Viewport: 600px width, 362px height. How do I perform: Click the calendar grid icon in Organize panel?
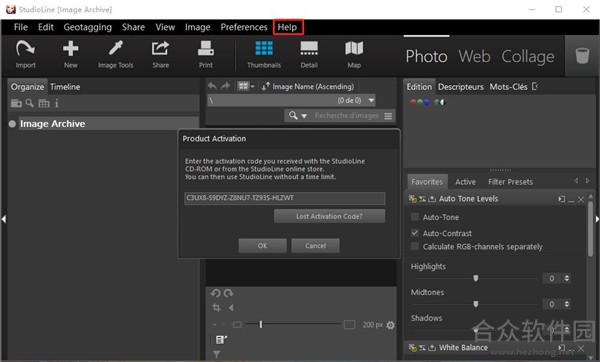[x=44, y=103]
